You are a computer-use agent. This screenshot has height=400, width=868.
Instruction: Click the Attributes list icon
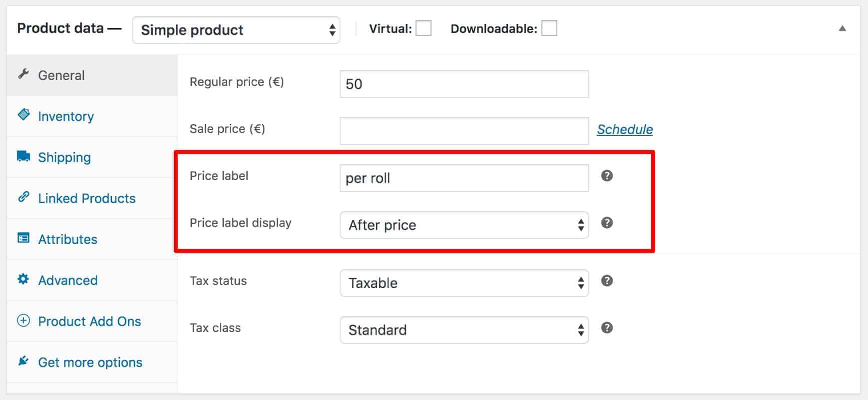[23, 237]
